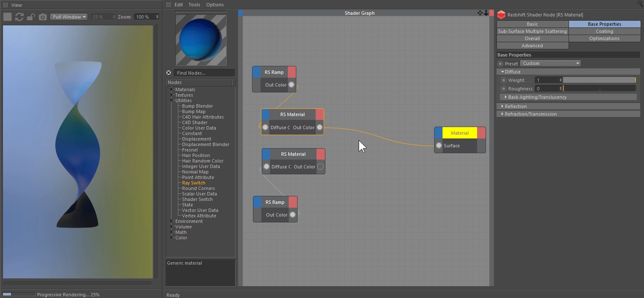Switch to the Base Properties tab
Image resolution: width=644 pixels, height=298 pixels.
coord(604,24)
